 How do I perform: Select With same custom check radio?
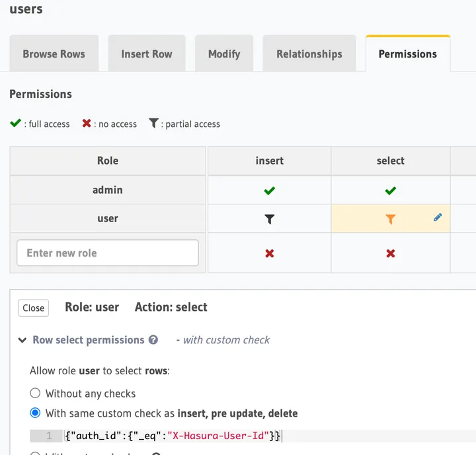coord(35,413)
